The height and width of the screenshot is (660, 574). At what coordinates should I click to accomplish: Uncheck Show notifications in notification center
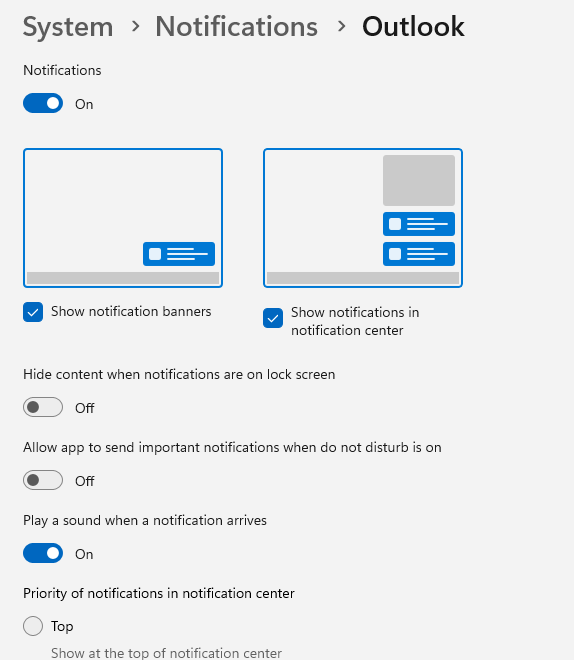[273, 318]
